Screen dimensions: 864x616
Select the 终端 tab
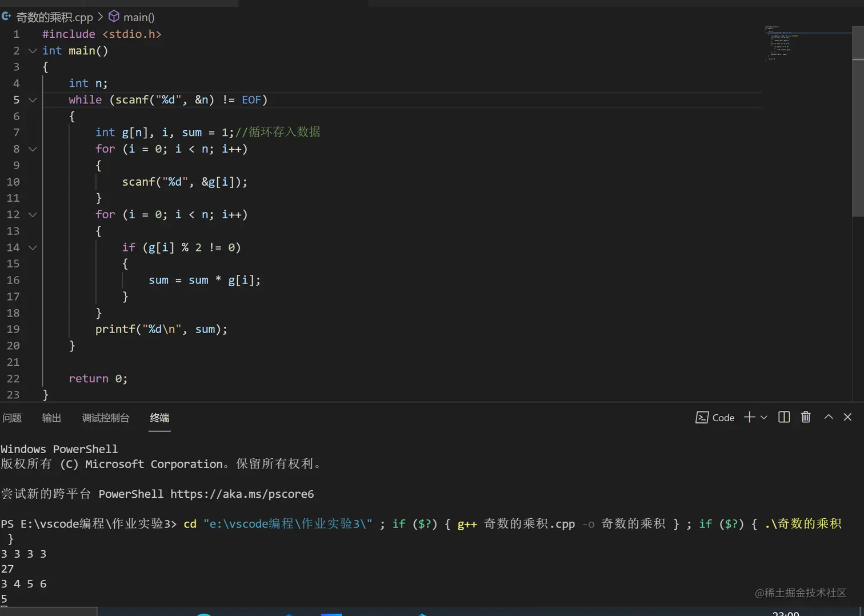coord(159,418)
